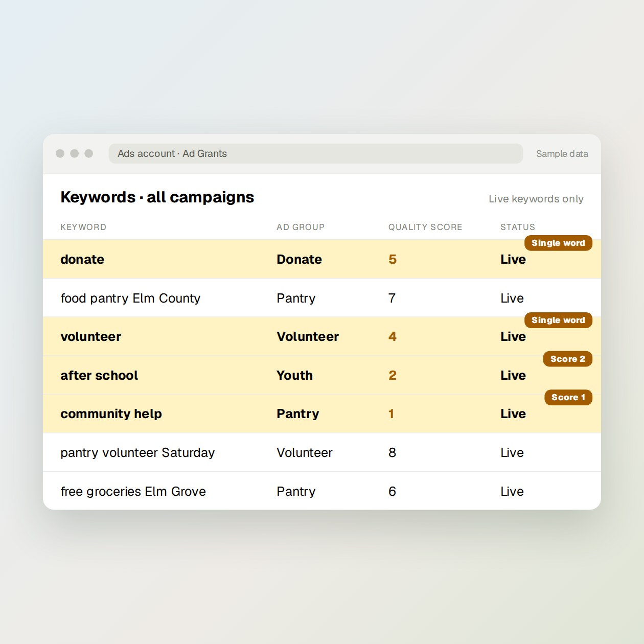Viewport: 644px width, 644px height.
Task: Click quality score 4
Action: tap(393, 336)
